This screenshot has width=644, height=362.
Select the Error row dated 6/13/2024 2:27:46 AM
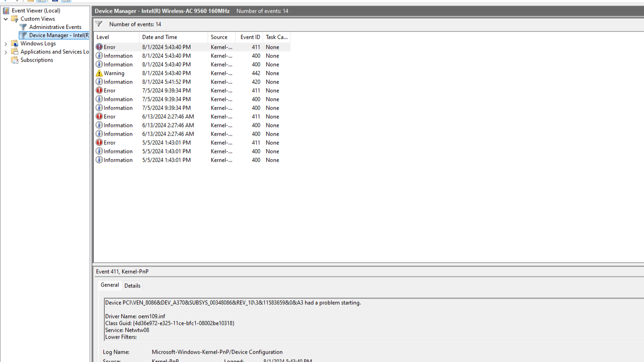point(192,117)
